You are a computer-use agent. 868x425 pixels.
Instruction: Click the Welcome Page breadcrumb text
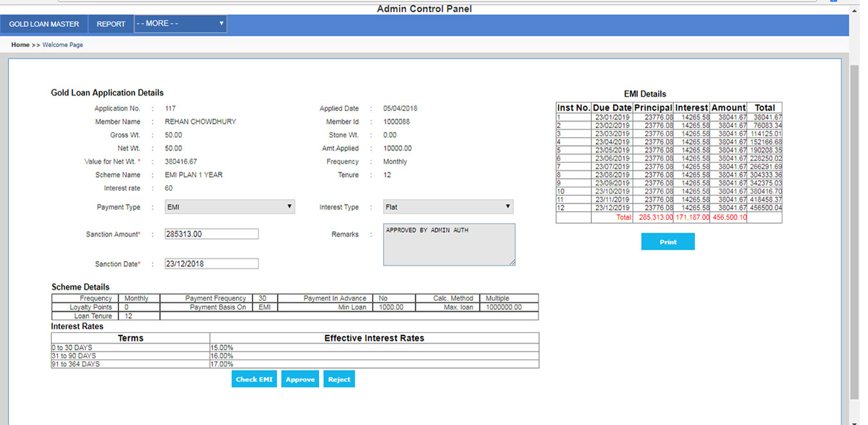click(x=62, y=45)
